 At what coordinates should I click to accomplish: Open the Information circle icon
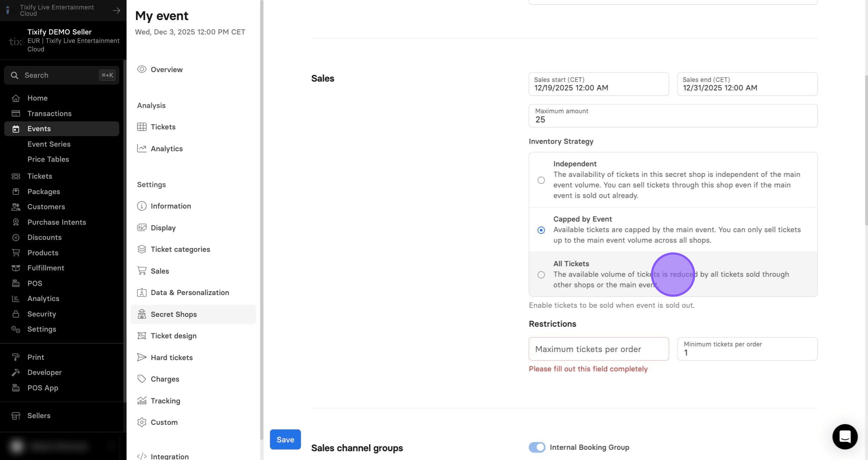coord(142,206)
